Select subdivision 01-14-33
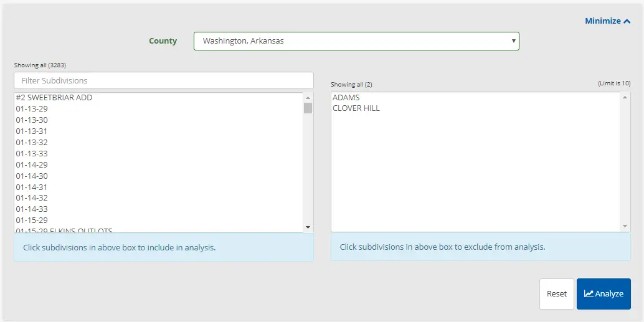Image resolution: width=644 pixels, height=322 pixels. point(159,209)
